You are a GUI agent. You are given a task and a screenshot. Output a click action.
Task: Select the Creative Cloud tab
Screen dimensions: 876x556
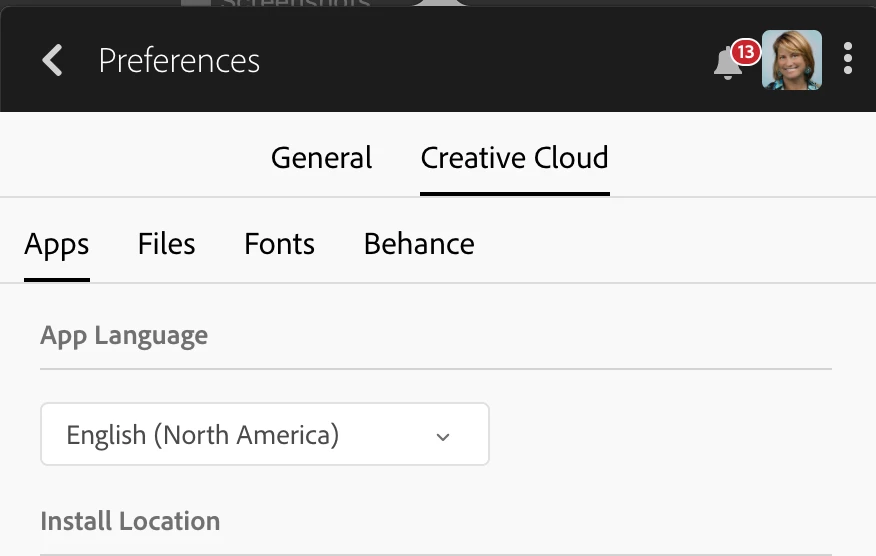pyautogui.click(x=514, y=158)
